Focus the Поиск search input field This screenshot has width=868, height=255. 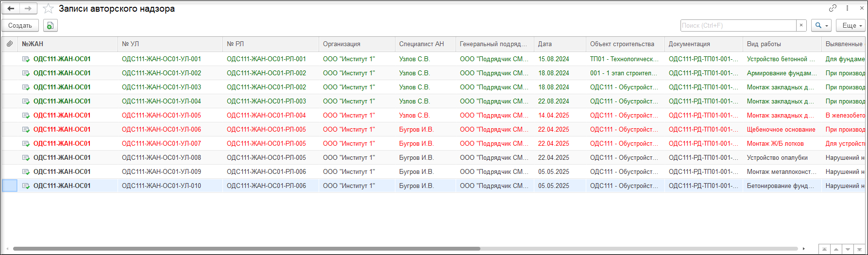coord(738,26)
